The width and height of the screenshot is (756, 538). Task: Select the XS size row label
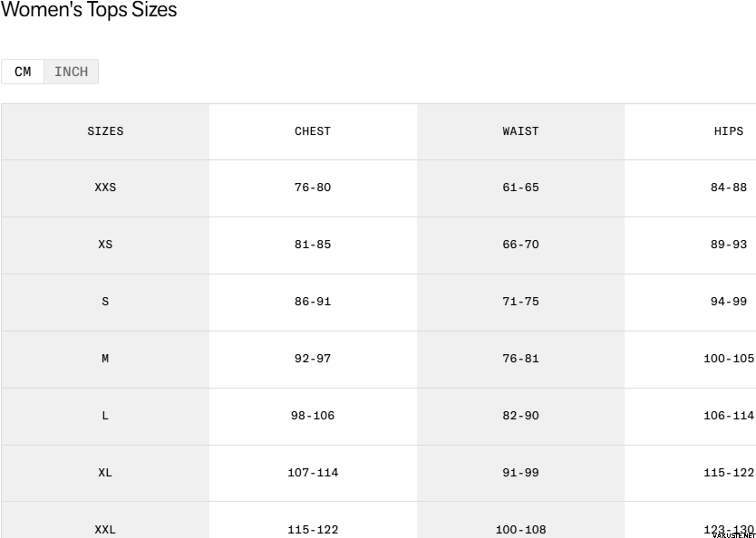point(105,245)
